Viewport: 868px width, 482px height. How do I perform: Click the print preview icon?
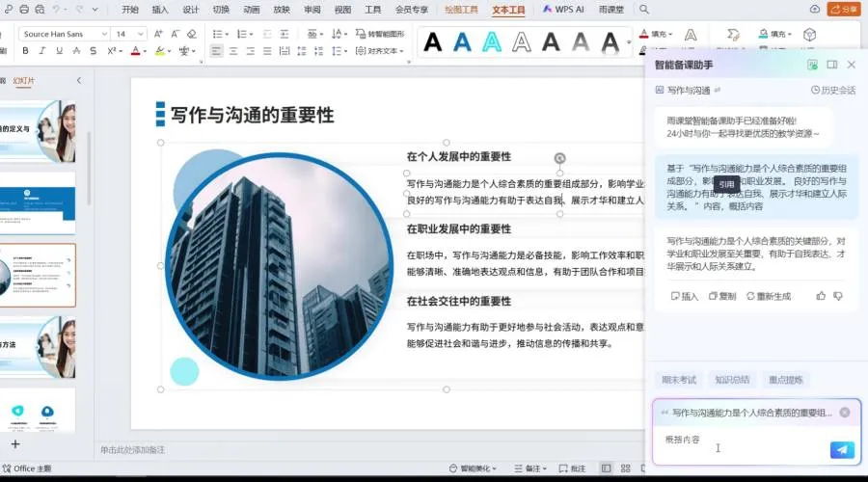[40, 10]
